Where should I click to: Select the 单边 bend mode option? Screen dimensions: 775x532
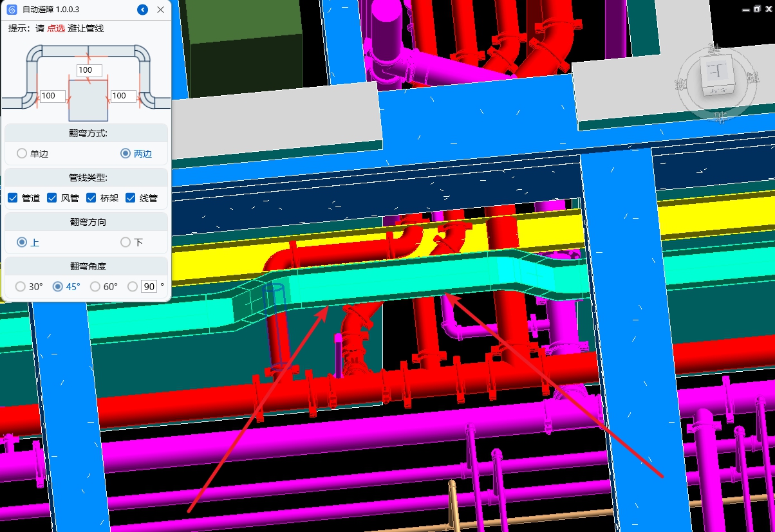tap(22, 154)
